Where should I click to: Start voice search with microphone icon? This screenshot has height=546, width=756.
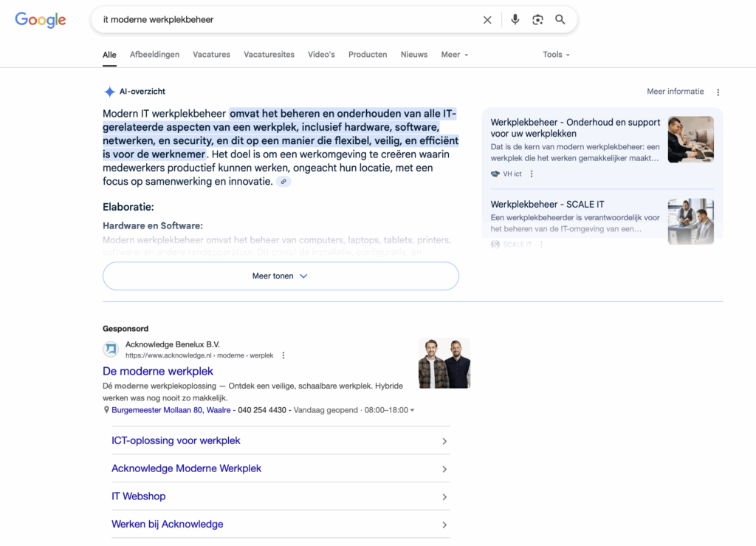coord(515,19)
